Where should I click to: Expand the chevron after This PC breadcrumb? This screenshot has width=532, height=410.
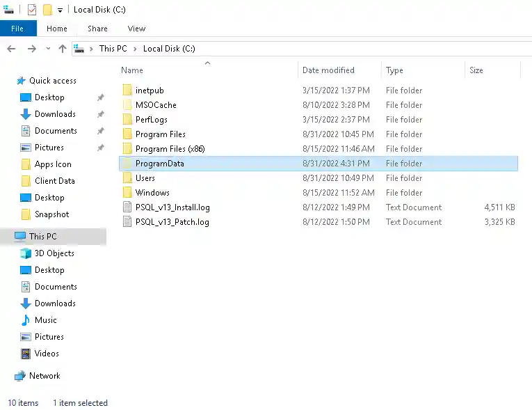tap(135, 49)
